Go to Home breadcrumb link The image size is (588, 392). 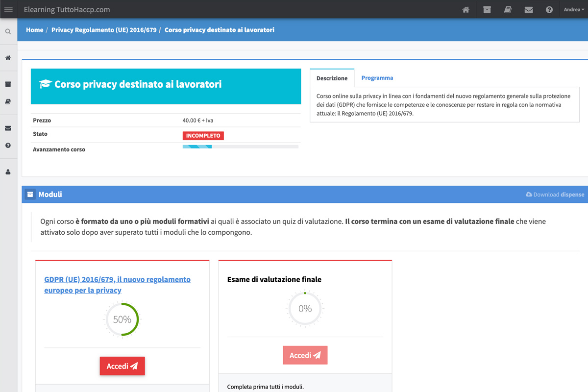pyautogui.click(x=34, y=30)
